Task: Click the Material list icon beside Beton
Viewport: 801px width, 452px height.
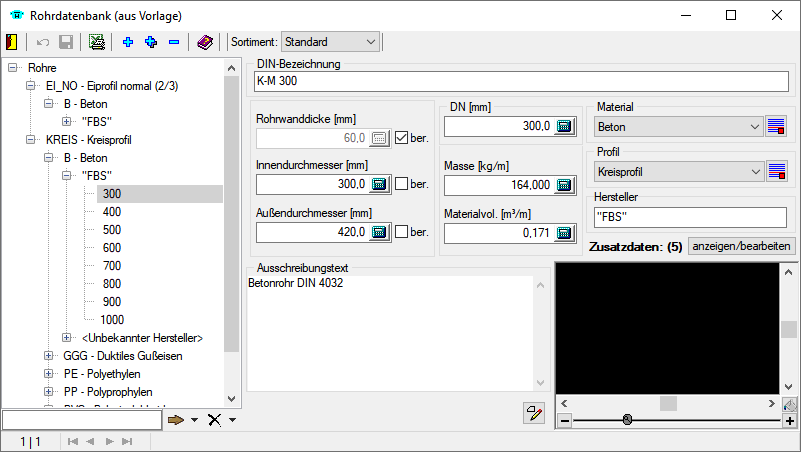Action: (776, 127)
